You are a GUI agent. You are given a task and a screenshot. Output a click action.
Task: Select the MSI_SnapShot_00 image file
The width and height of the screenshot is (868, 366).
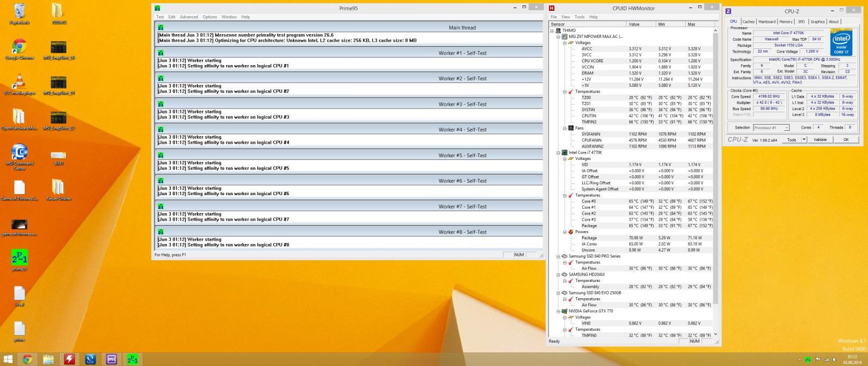(x=58, y=49)
